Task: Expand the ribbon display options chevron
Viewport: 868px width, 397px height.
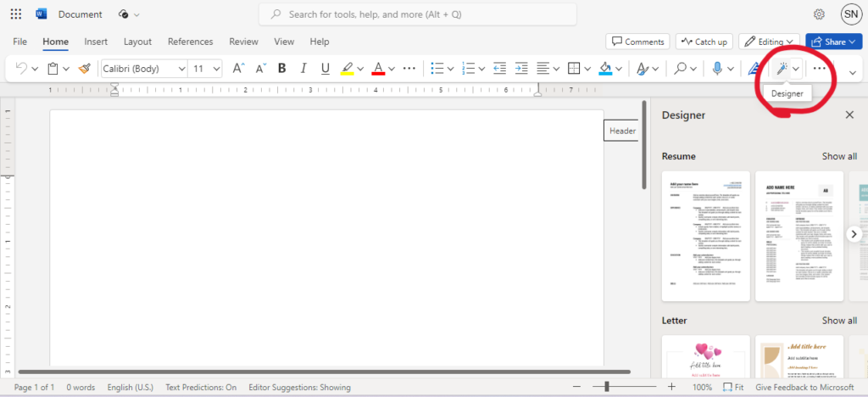Action: coord(853,73)
